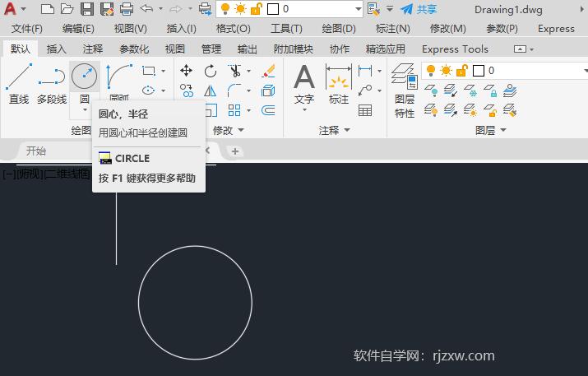This screenshot has height=376, width=588.
Task: Select the Copy tool icon
Action: (187, 91)
